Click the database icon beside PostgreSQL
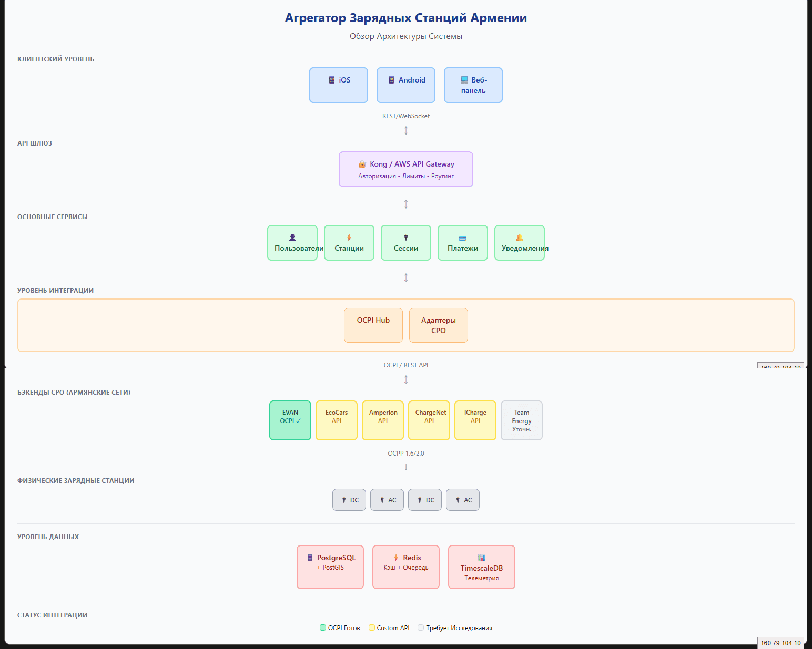Screen dimensions: 812x649 [x=310, y=558]
